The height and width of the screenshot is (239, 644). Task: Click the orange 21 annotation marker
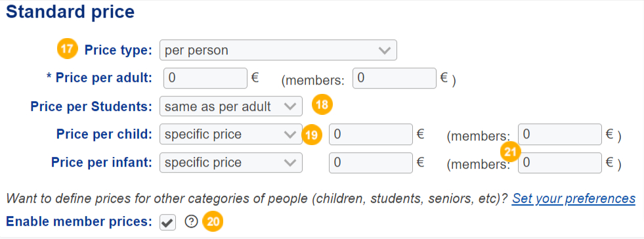click(x=510, y=152)
